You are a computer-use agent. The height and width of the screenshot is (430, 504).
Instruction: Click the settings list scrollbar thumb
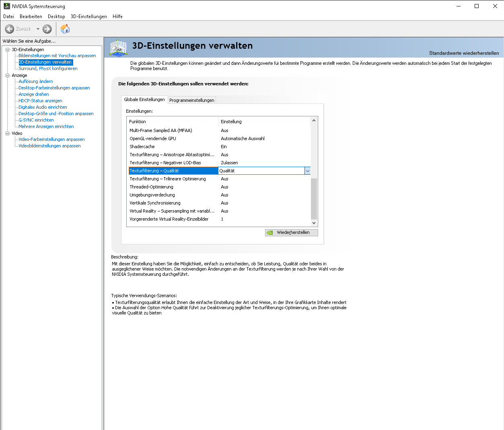coord(314,199)
